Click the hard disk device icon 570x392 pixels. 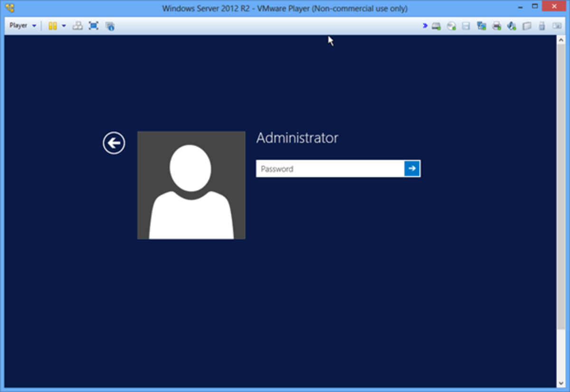[x=436, y=26]
